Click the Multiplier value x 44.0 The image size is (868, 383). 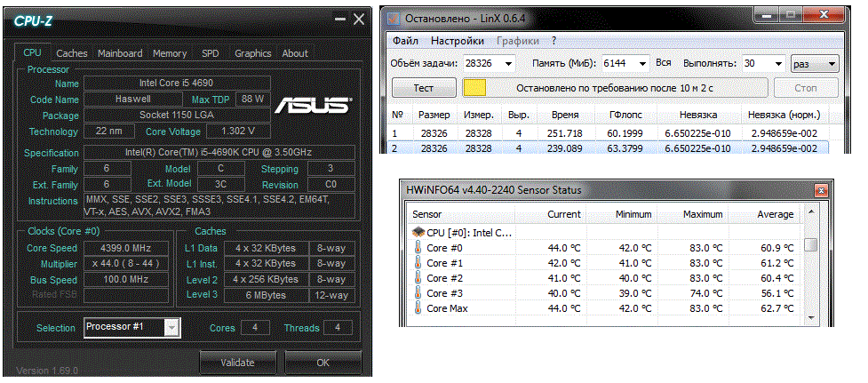tap(126, 263)
